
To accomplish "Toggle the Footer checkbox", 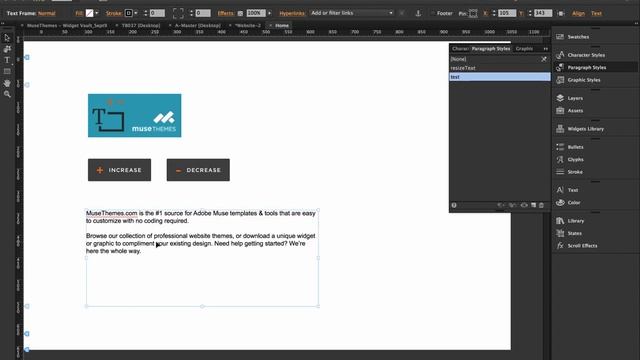I will (x=433, y=13).
